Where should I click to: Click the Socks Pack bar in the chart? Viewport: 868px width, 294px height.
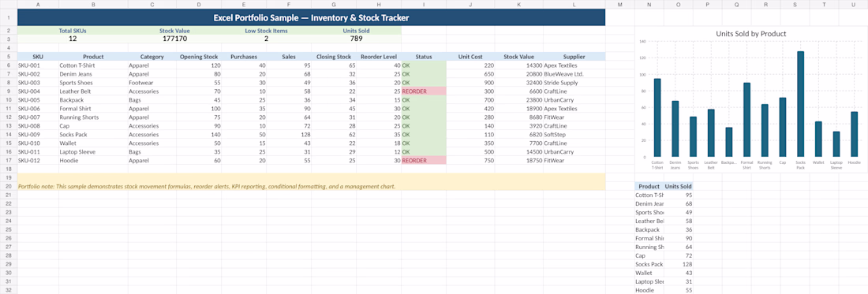(800, 104)
